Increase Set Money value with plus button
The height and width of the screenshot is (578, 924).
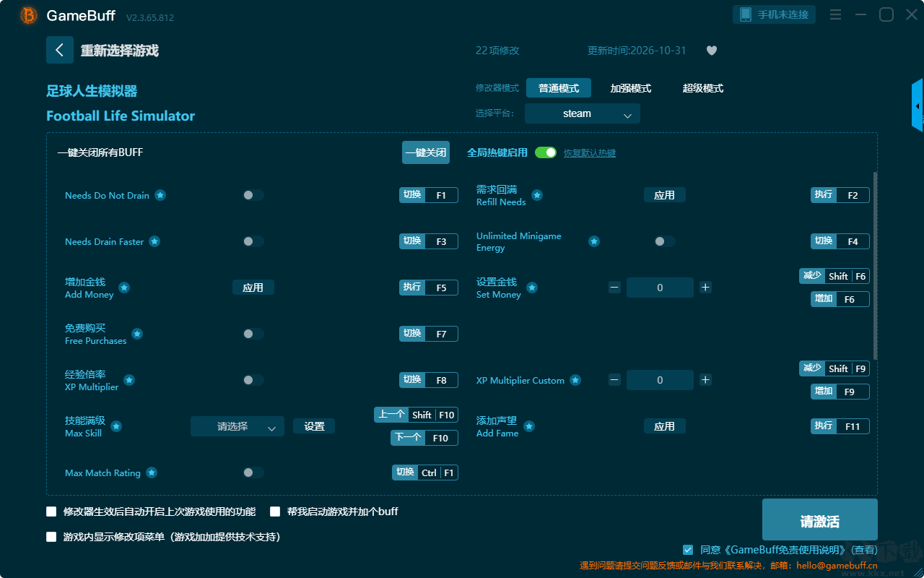click(706, 288)
